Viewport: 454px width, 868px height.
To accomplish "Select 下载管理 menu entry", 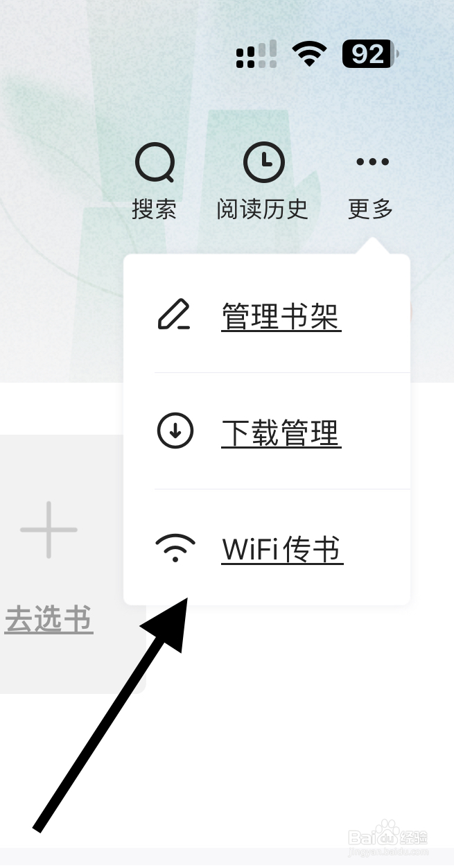I will click(281, 433).
